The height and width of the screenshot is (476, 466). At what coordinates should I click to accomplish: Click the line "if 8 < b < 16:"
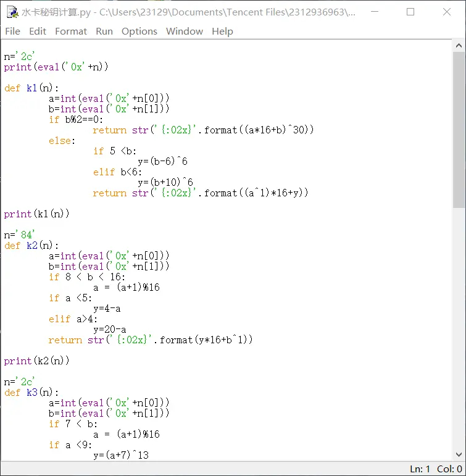point(87,277)
